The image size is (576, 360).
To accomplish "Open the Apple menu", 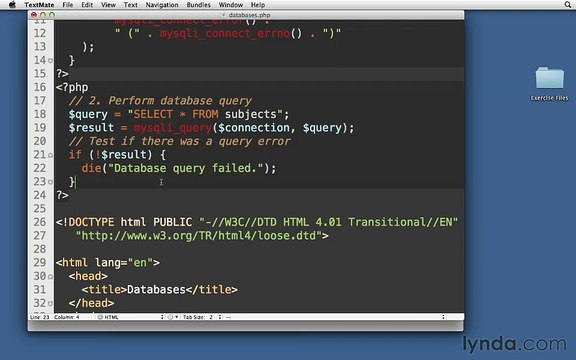I will (12, 5).
